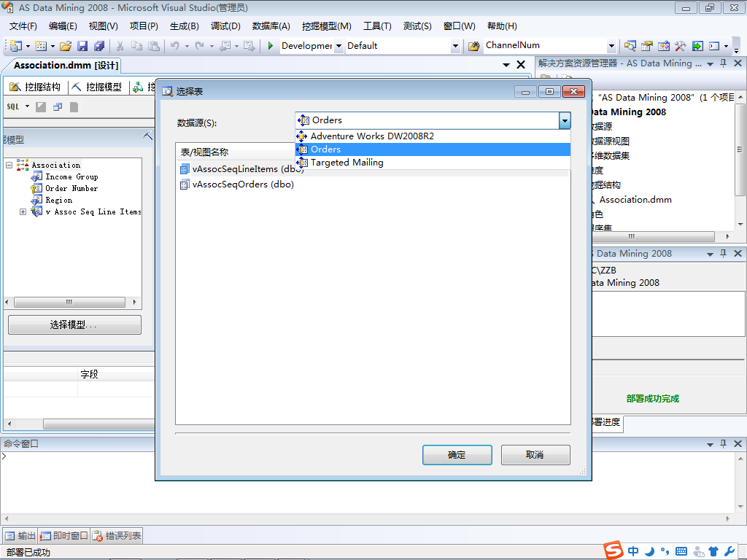The height and width of the screenshot is (560, 747).
Task: Open the ChannelNum find dropdown
Action: [x=611, y=46]
